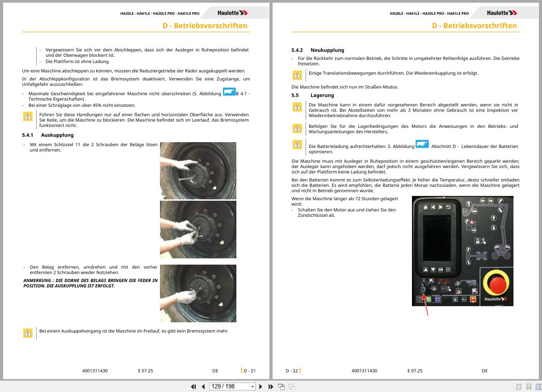The width and height of the screenshot is (542, 392).
Task: Click warning icon beside 'Einige Translationsbewegungen'
Action: click(297, 75)
